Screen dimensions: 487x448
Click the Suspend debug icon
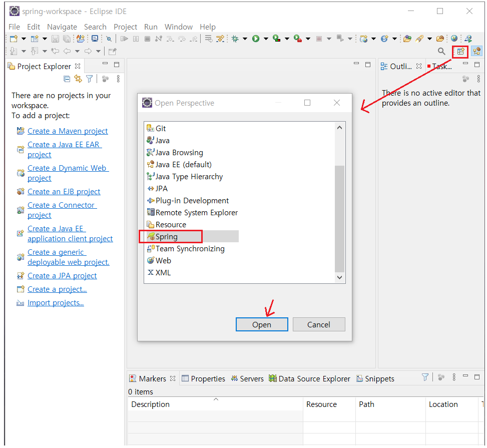click(x=136, y=39)
